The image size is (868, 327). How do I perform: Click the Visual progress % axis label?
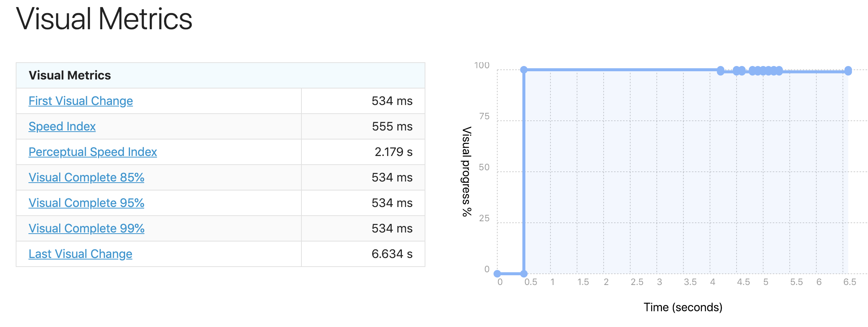[467, 171]
